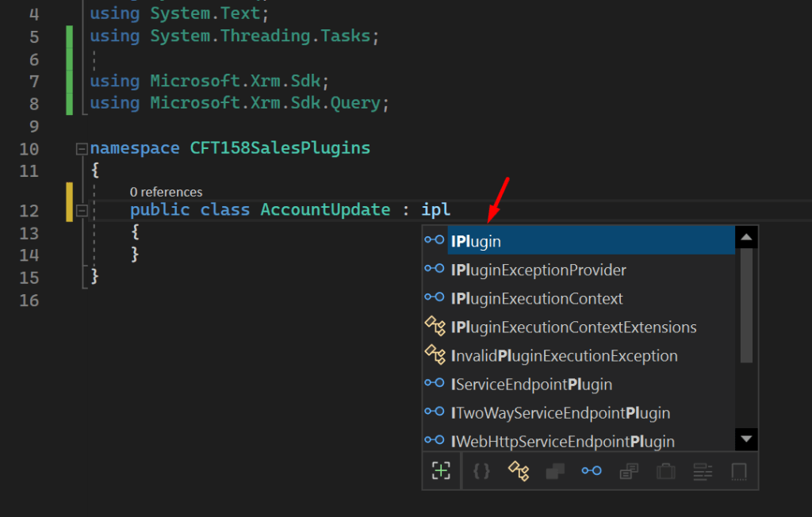Select the extension methods filter in IntelliSense
Screen dimensions: 812x517
517,470
